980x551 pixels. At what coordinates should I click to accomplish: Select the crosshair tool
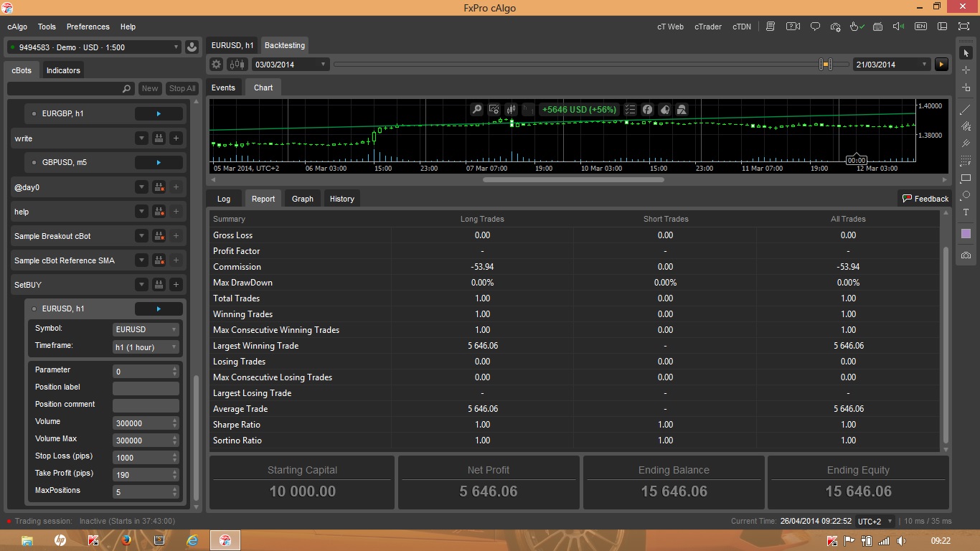(966, 70)
